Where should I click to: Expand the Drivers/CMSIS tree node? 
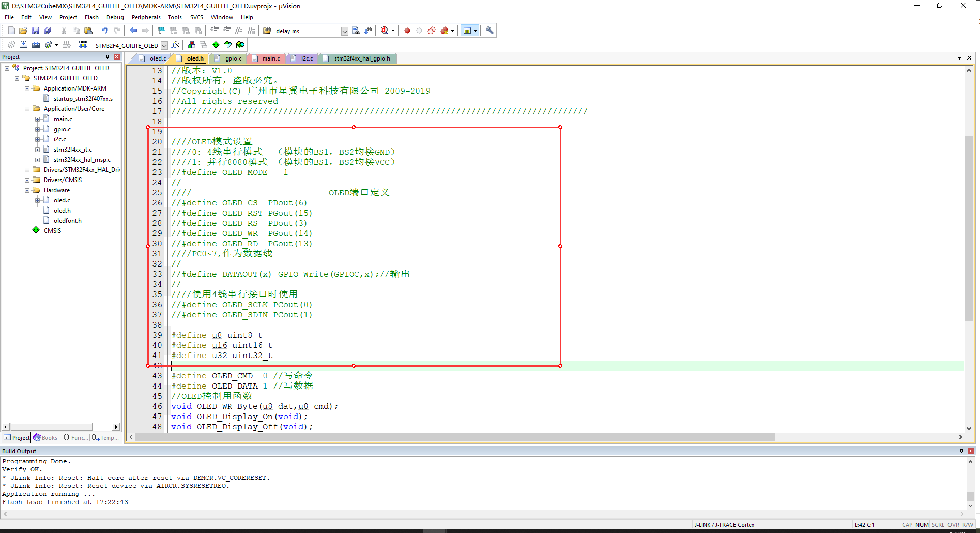[27, 180]
